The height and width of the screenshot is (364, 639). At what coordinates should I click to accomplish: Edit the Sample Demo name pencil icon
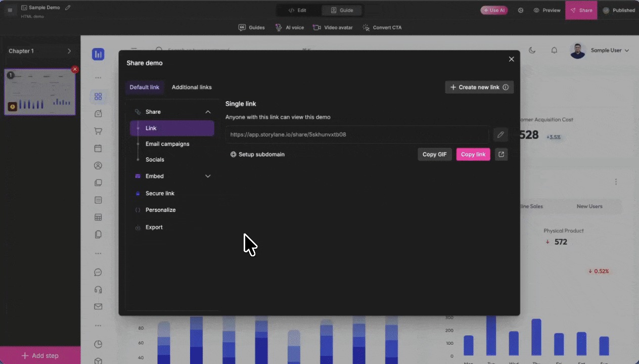click(68, 8)
